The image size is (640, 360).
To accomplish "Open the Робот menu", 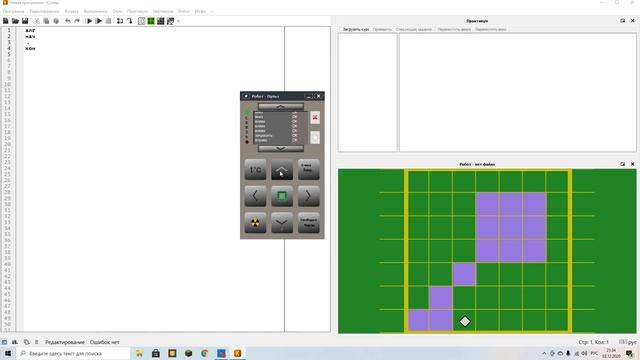I will coord(184,11).
